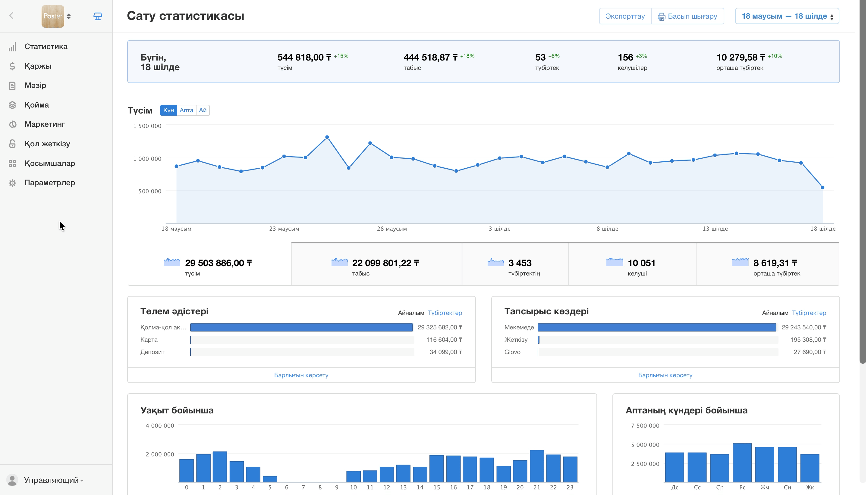
Task: Open the 18 маусым — 18 шілде date range dropdown
Action: click(x=787, y=16)
